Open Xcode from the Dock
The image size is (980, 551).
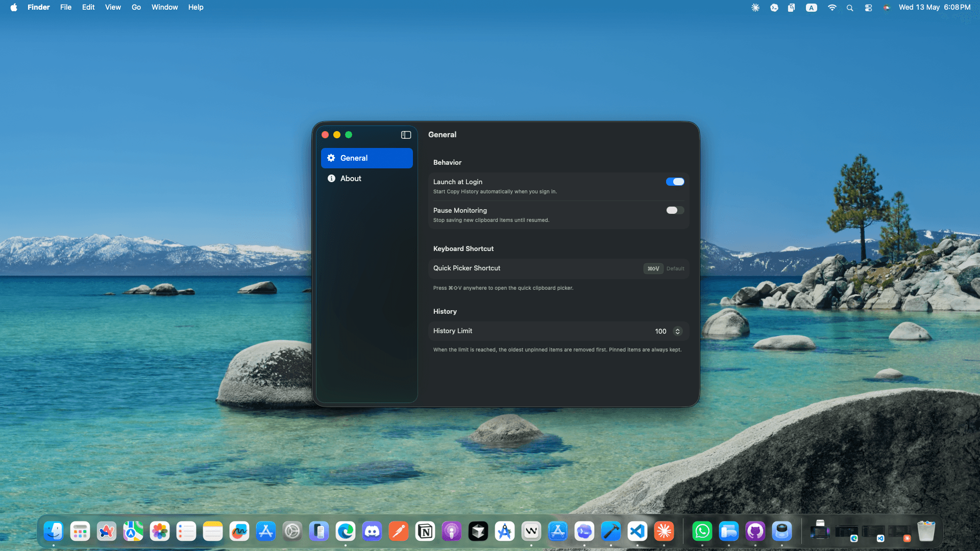coord(611,532)
